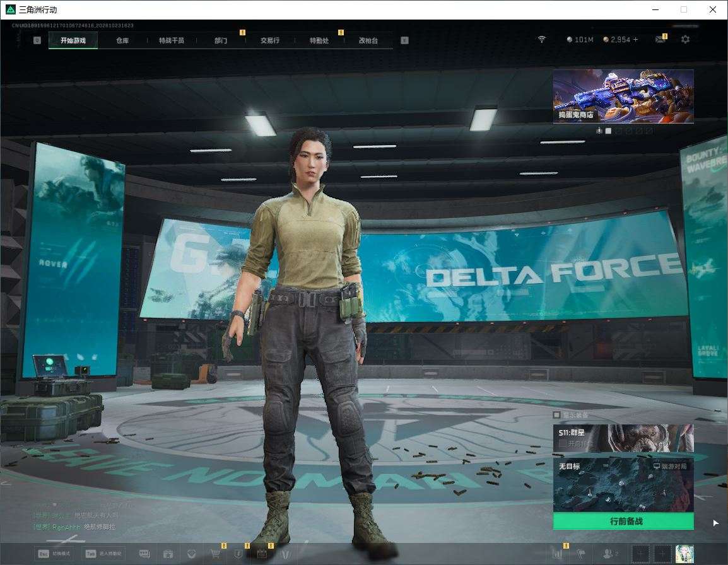Click the 101M currency balance
The image size is (728, 565).
point(580,40)
